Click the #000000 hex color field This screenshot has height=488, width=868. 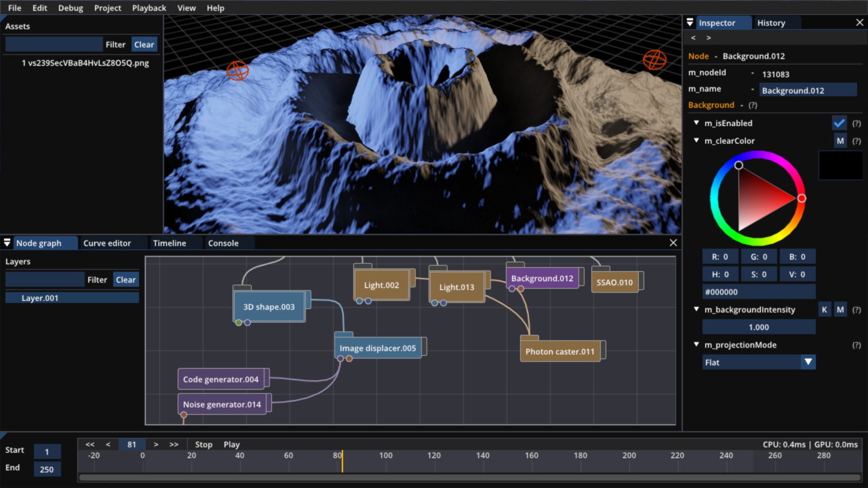coord(759,291)
